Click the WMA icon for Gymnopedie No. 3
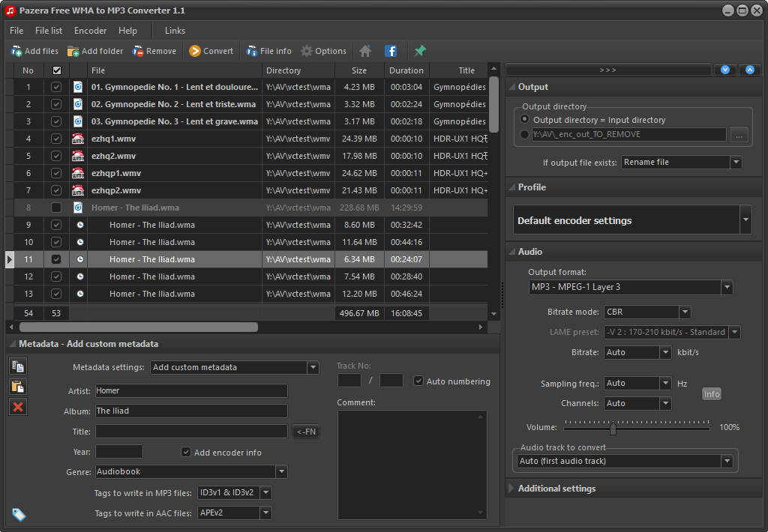 (x=78, y=121)
